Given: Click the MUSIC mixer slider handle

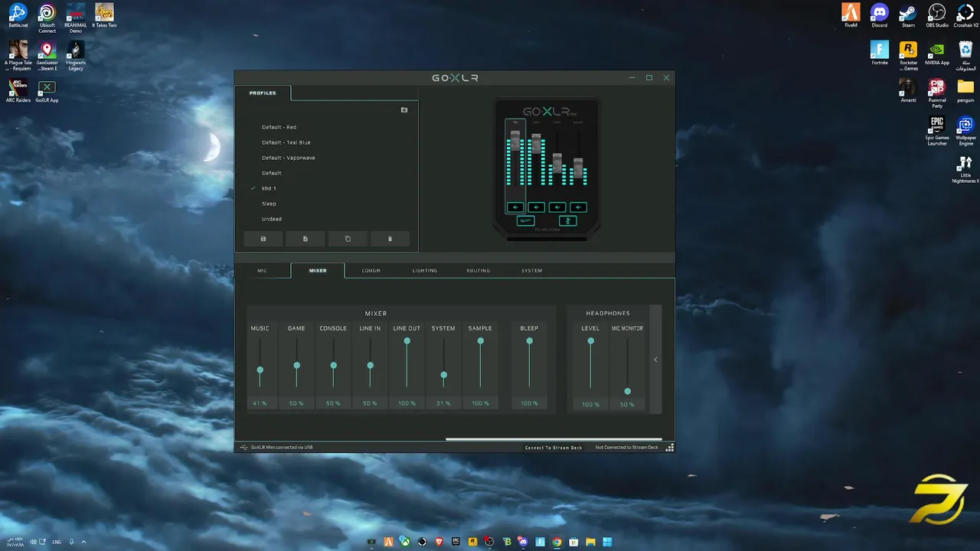Looking at the screenshot, I should (260, 370).
